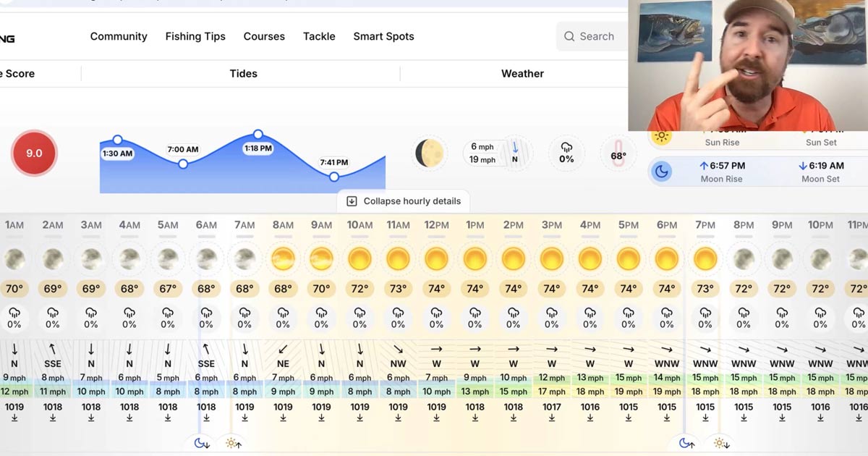Click the rain chance 0% summary icon
The image size is (868, 456).
[x=566, y=153]
